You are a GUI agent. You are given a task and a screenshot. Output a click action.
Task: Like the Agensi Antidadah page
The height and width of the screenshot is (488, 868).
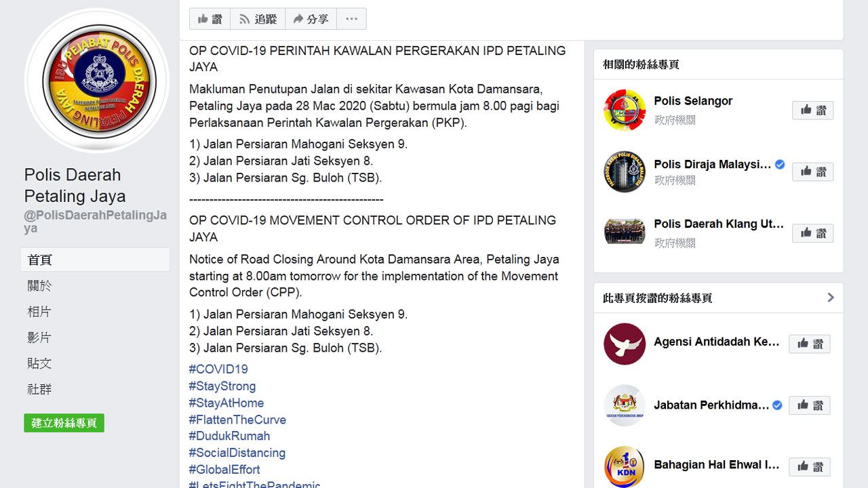(809, 344)
